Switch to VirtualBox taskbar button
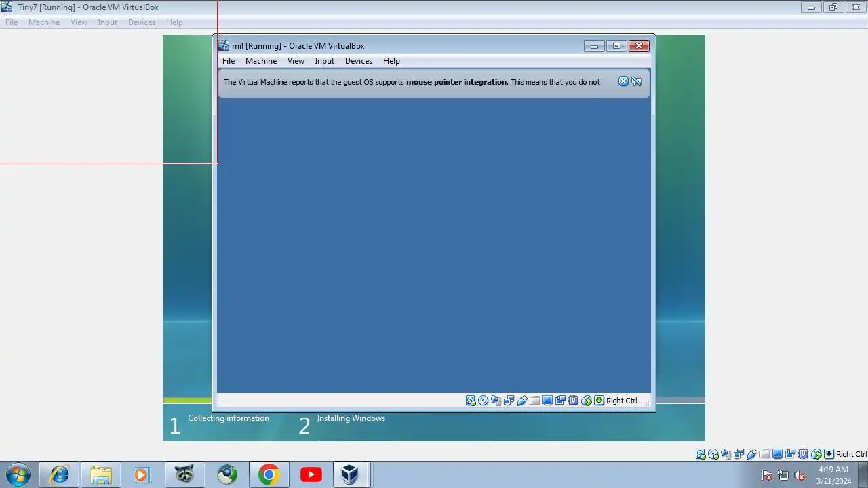The height and width of the screenshot is (488, 868). point(350,474)
